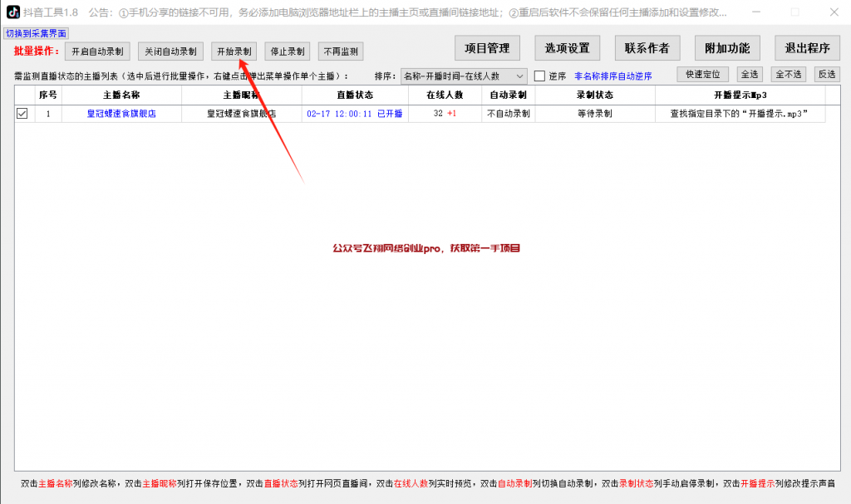
Task: Switch via 切换到采集界面 link
Action: (37, 33)
